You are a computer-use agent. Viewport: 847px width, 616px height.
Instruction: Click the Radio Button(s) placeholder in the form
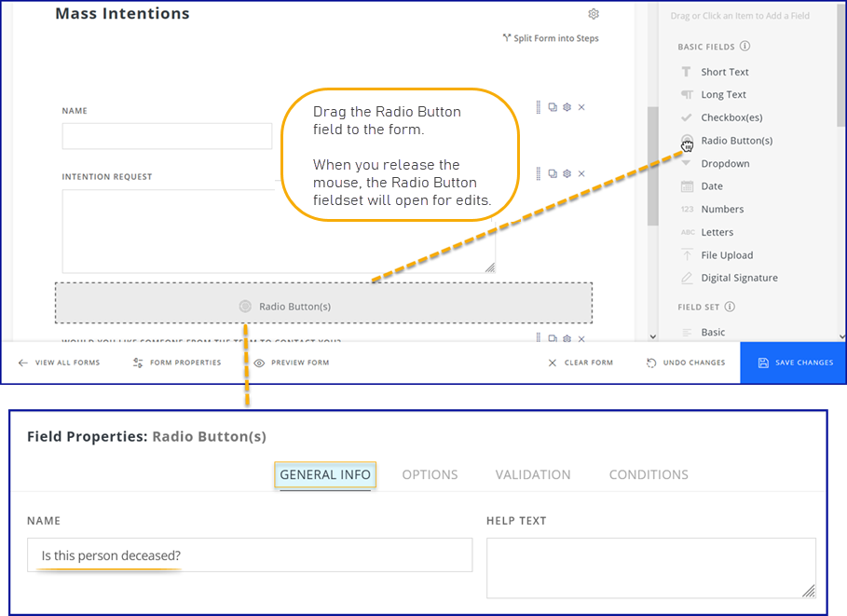tap(322, 305)
